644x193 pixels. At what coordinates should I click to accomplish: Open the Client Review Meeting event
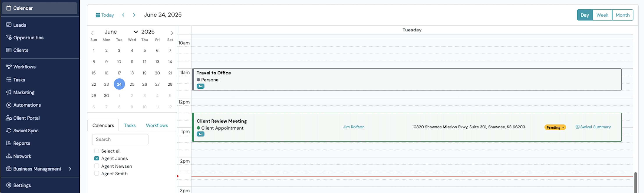[x=407, y=127]
